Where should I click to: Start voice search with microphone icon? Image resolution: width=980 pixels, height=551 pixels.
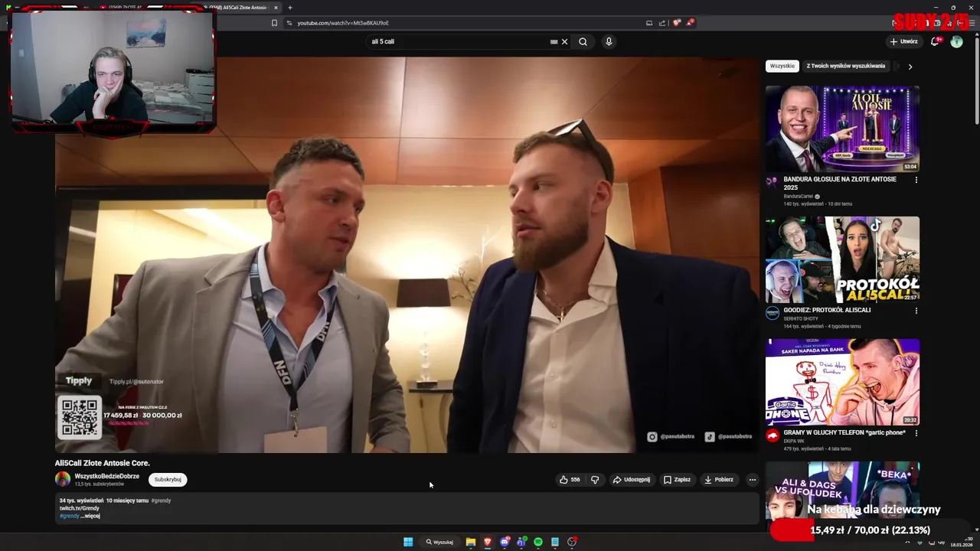[x=609, y=41]
